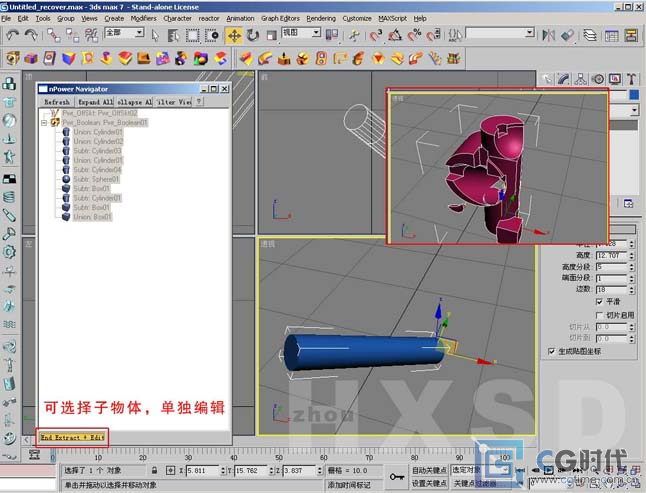Viewport: 646px width, 493px height.
Task: Click Refresh in nPower Navigator
Action: pos(57,102)
